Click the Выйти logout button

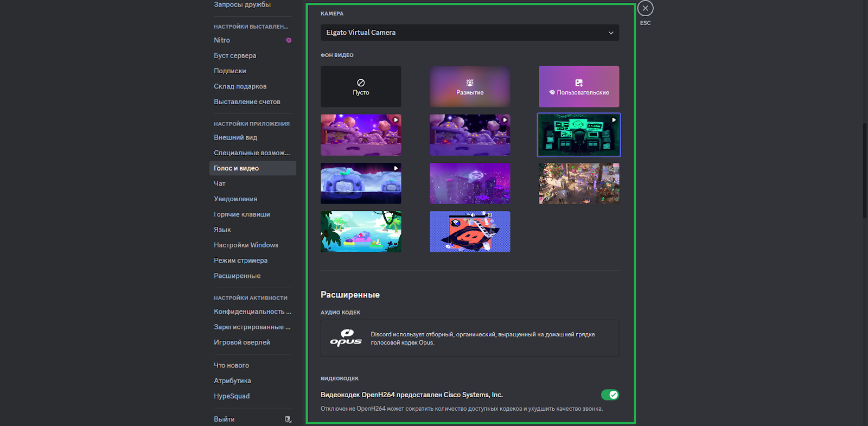coord(225,419)
